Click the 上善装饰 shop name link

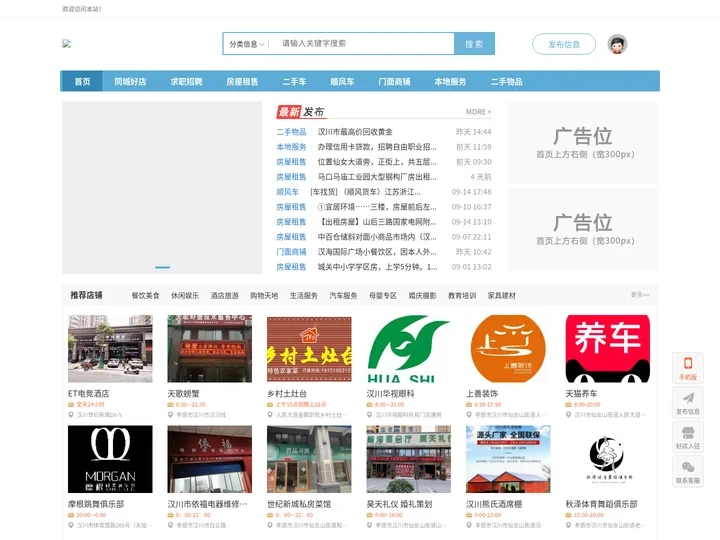482,394
